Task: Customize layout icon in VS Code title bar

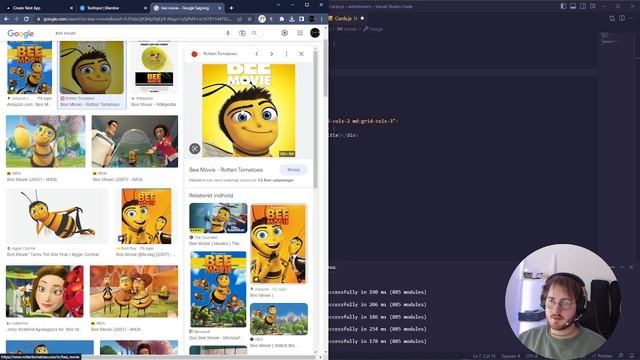Action: (593, 6)
